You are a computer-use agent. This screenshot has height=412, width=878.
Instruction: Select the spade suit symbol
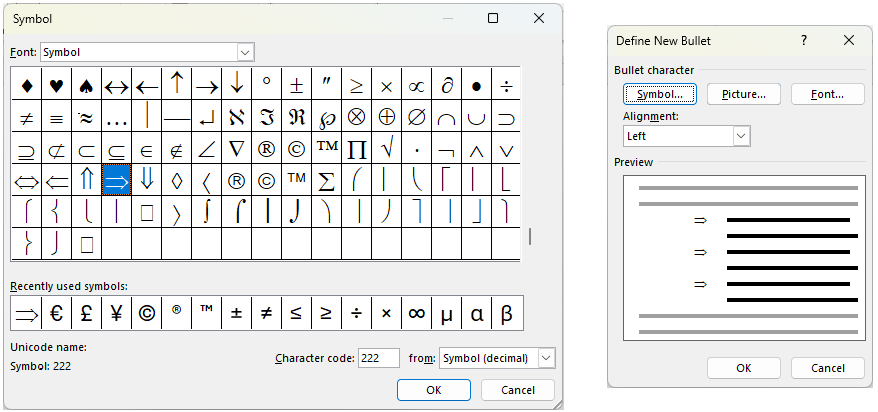pos(86,85)
